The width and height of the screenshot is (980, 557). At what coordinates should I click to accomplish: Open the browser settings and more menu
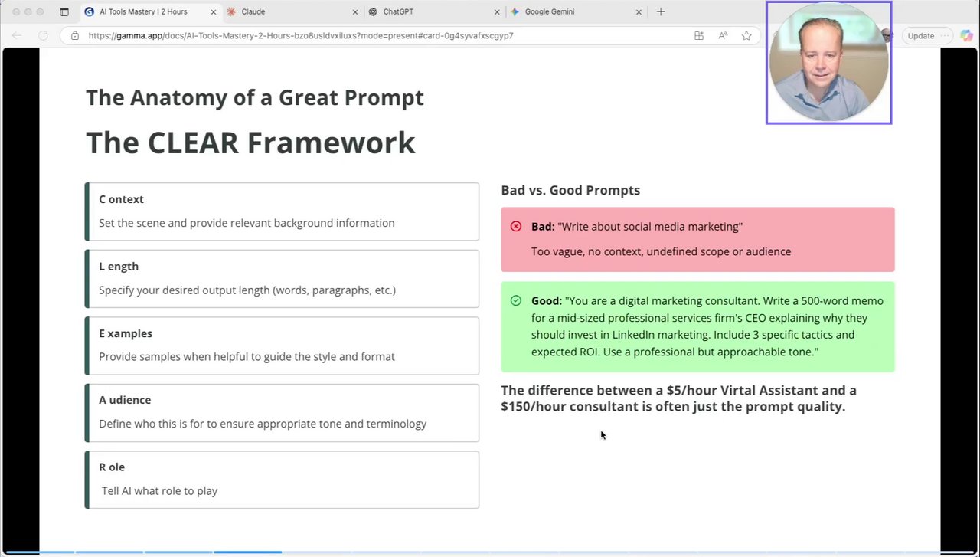(945, 35)
